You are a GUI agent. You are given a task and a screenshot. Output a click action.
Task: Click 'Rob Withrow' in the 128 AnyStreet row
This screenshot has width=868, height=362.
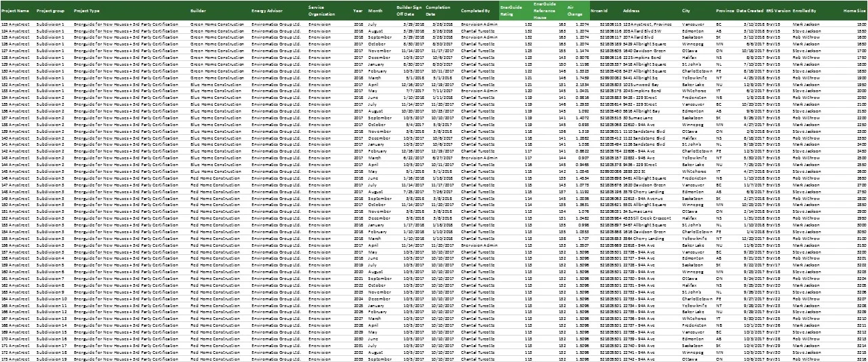click(805, 58)
